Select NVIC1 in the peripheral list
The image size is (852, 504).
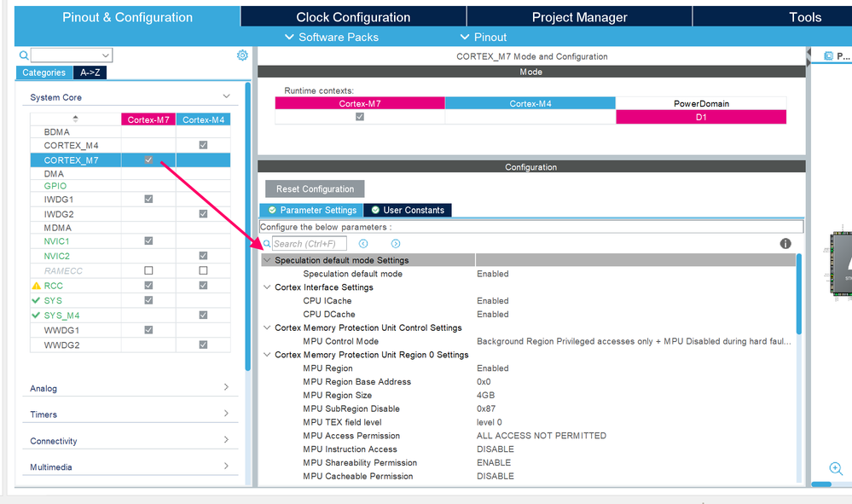pos(56,241)
